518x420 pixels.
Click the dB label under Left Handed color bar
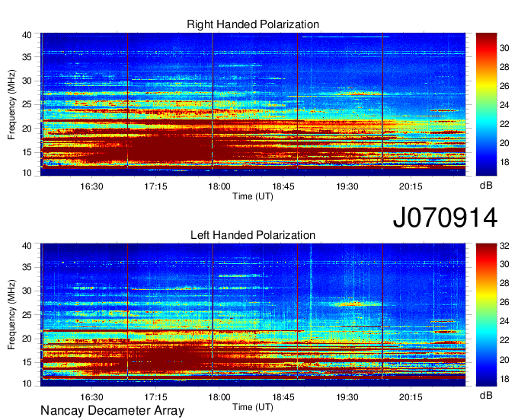point(486,395)
